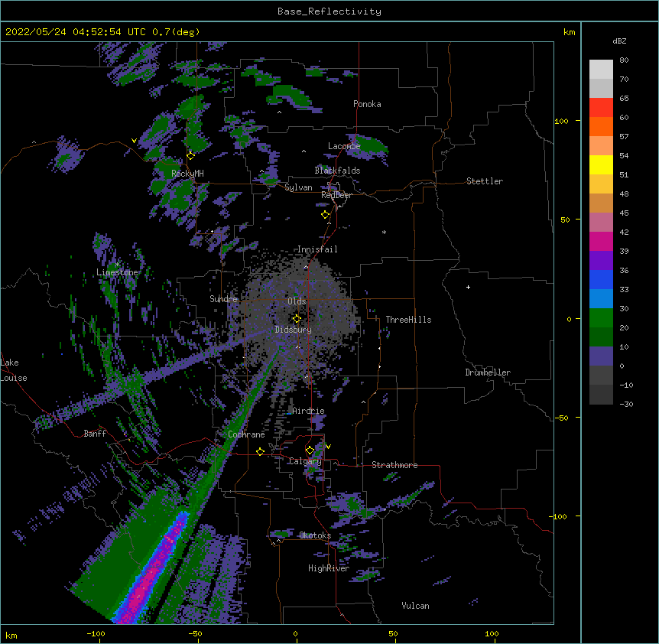The width and height of the screenshot is (659, 644).
Task: Select the dBZ legend heading
Action: pos(619,41)
